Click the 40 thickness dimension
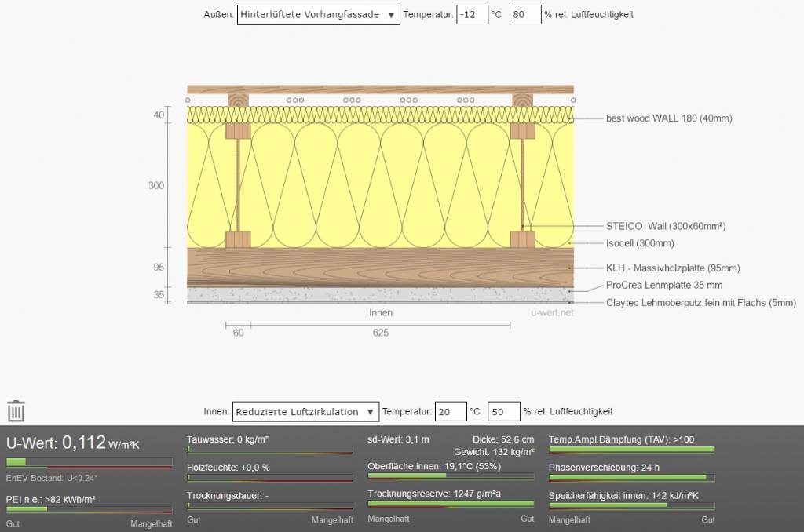Screen dimensions: 804x532 click(159, 115)
